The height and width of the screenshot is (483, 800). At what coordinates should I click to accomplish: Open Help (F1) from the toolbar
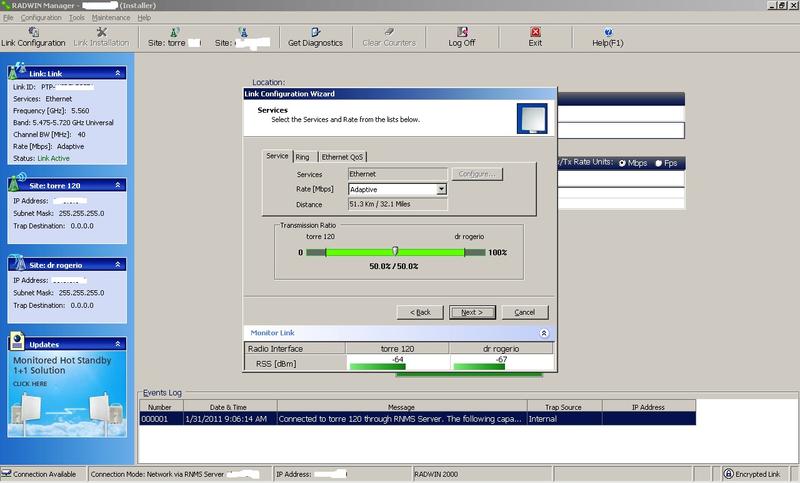point(608,37)
